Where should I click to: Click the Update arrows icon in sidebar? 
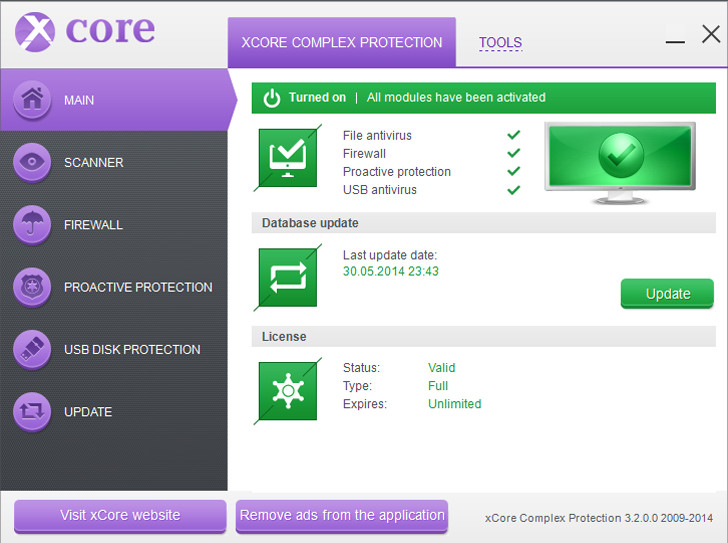coord(32,412)
